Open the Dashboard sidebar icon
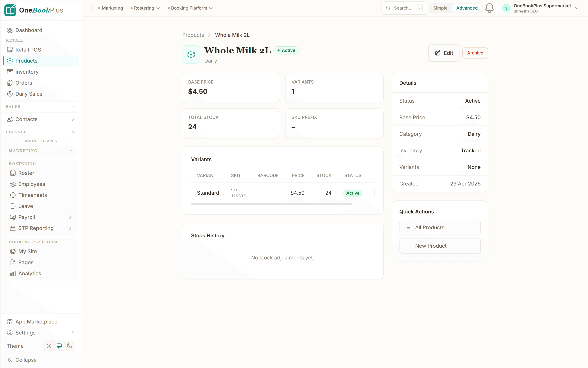The width and height of the screenshot is (588, 368). click(x=10, y=30)
